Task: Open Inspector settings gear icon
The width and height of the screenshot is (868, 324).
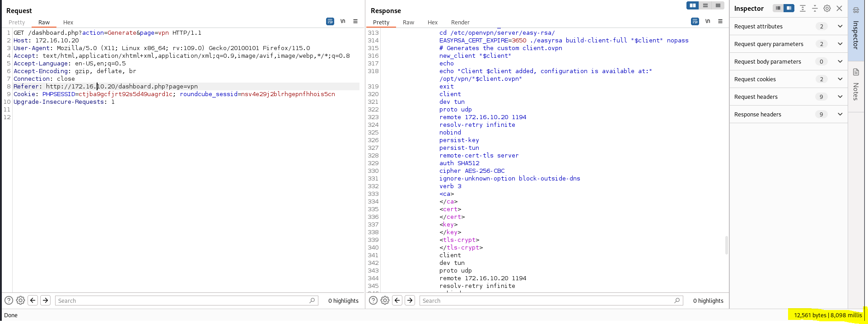Action: coord(827,9)
